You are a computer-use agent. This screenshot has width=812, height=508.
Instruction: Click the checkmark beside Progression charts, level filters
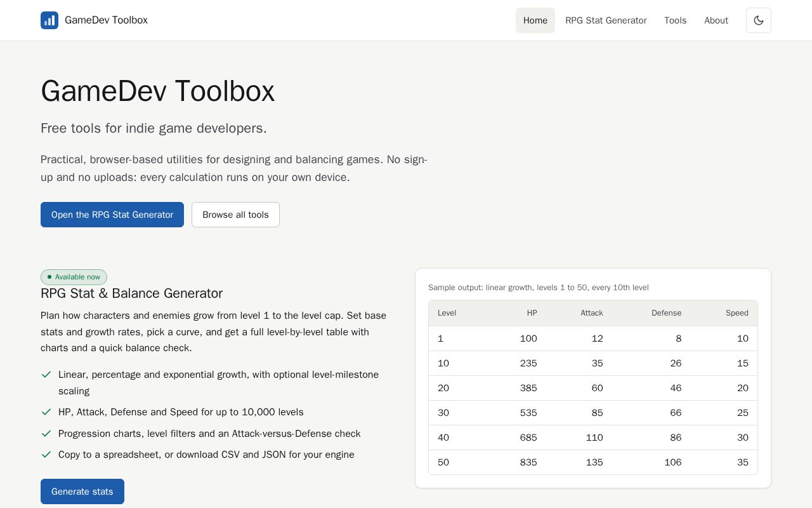click(46, 434)
